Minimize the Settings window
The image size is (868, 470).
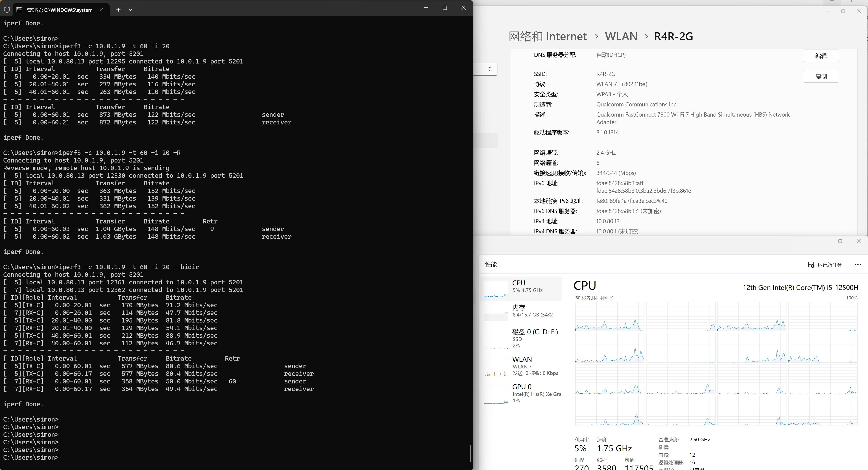tap(827, 12)
